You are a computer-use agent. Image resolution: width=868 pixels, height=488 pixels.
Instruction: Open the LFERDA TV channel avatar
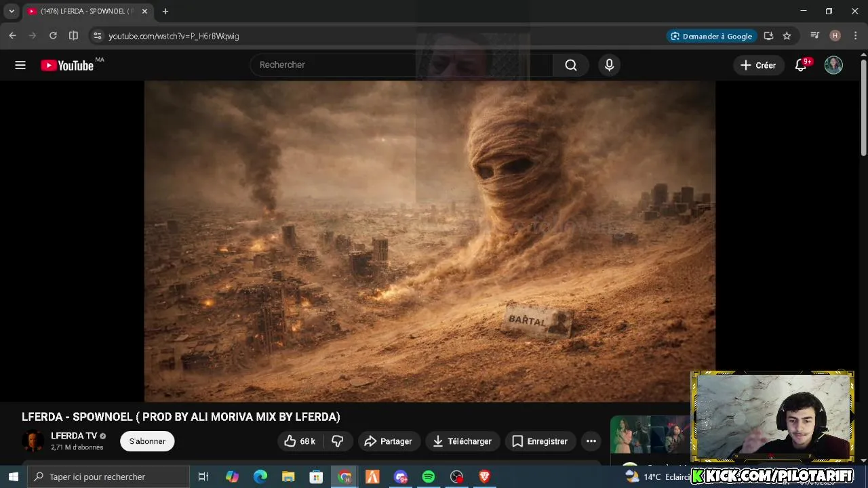click(x=33, y=441)
